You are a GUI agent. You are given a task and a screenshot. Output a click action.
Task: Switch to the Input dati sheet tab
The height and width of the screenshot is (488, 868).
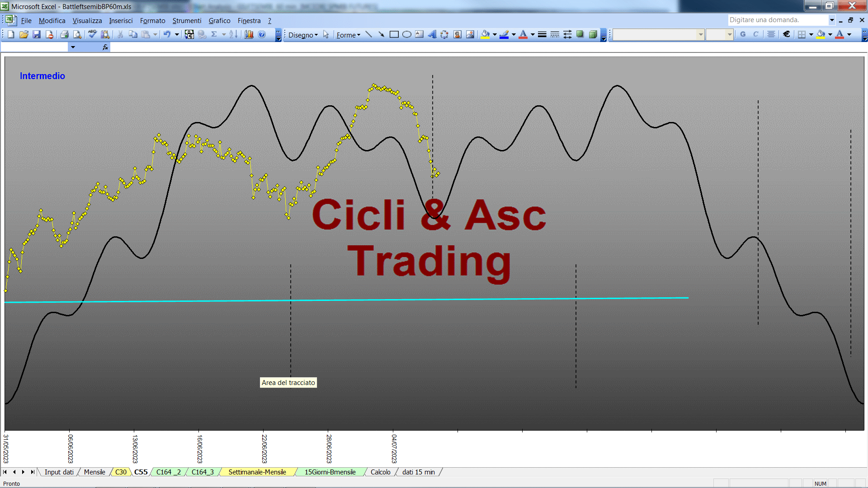click(59, 472)
